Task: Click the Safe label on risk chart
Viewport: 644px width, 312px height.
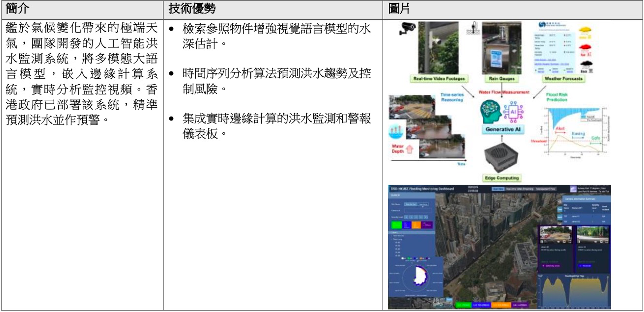Action: coord(596,138)
